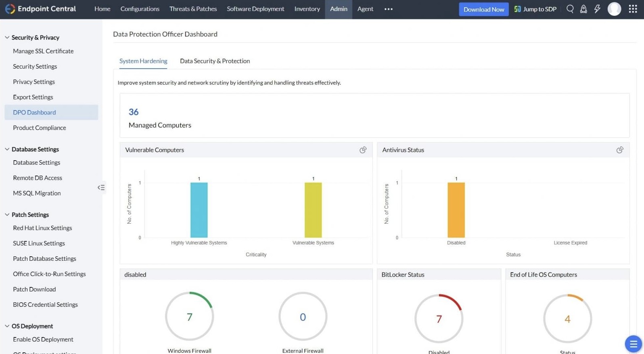644x354 pixels.
Task: Open the floating blue menu button
Action: [633, 344]
